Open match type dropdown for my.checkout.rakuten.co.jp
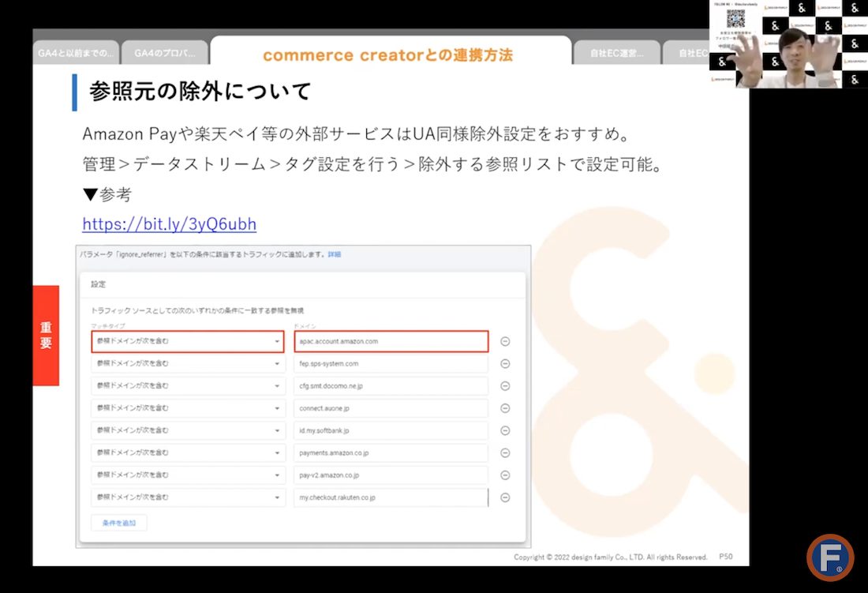This screenshot has height=593, width=868. (x=188, y=497)
